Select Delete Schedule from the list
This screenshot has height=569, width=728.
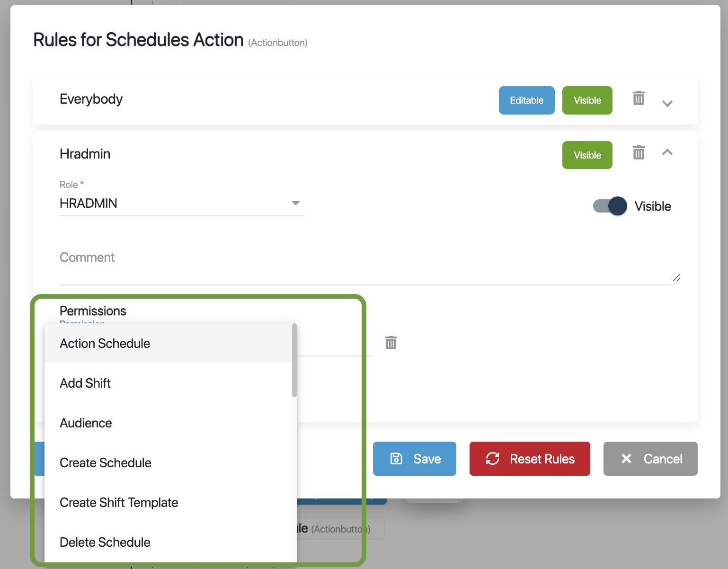(105, 542)
